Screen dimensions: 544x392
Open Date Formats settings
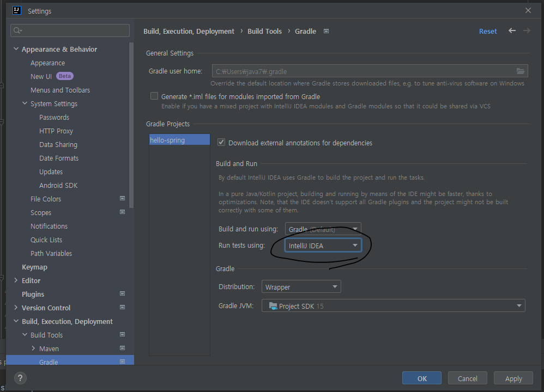pyautogui.click(x=59, y=158)
